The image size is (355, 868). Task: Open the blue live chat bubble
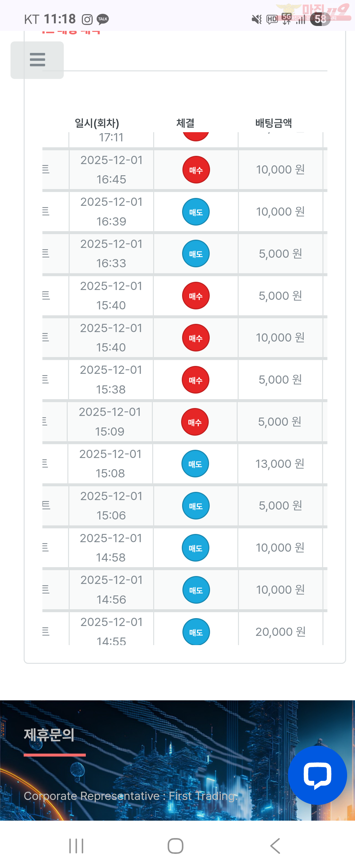click(x=317, y=775)
